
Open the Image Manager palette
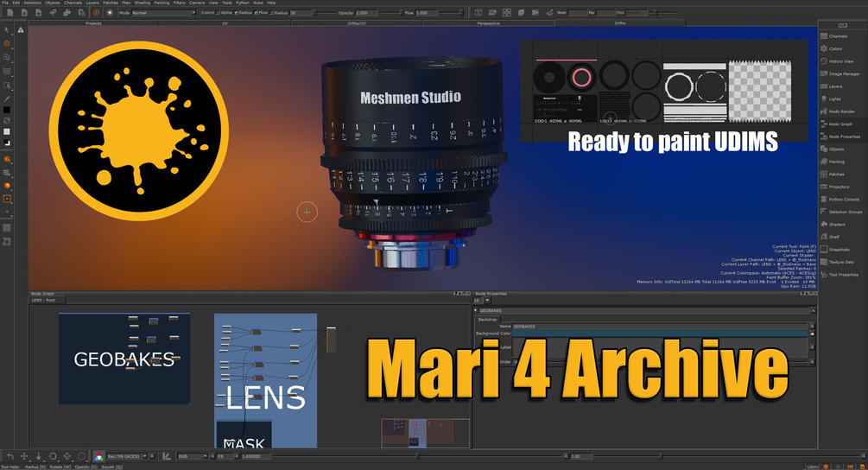[839, 73]
